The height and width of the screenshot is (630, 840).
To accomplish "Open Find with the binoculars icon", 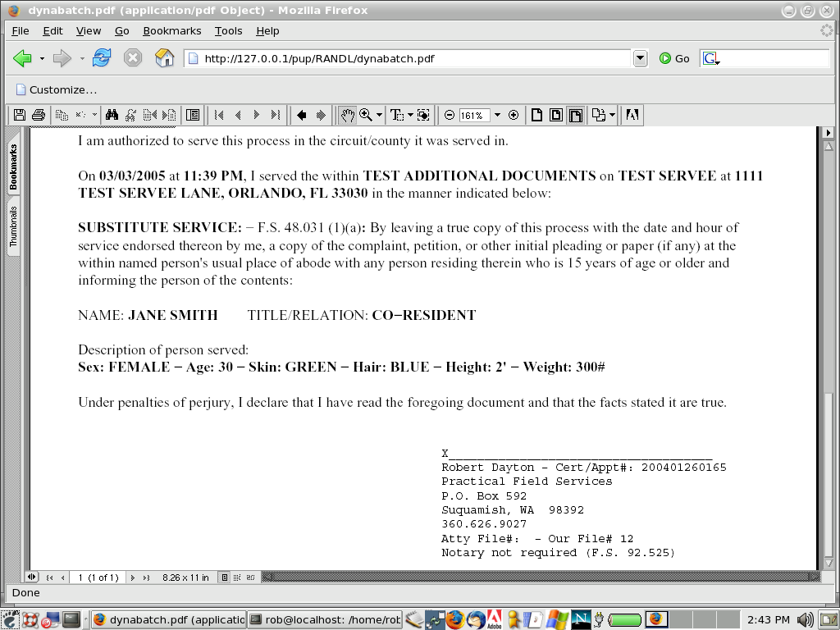I will tap(113, 116).
